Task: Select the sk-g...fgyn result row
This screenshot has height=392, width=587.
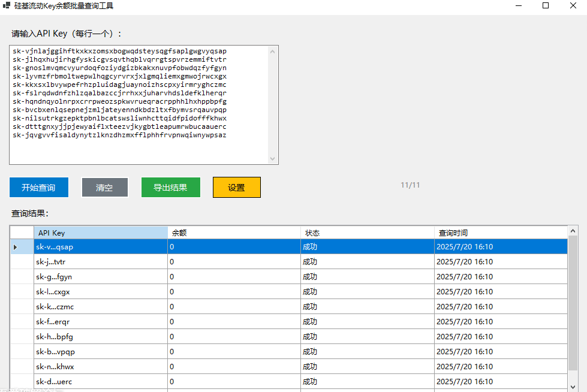Action: [101, 277]
